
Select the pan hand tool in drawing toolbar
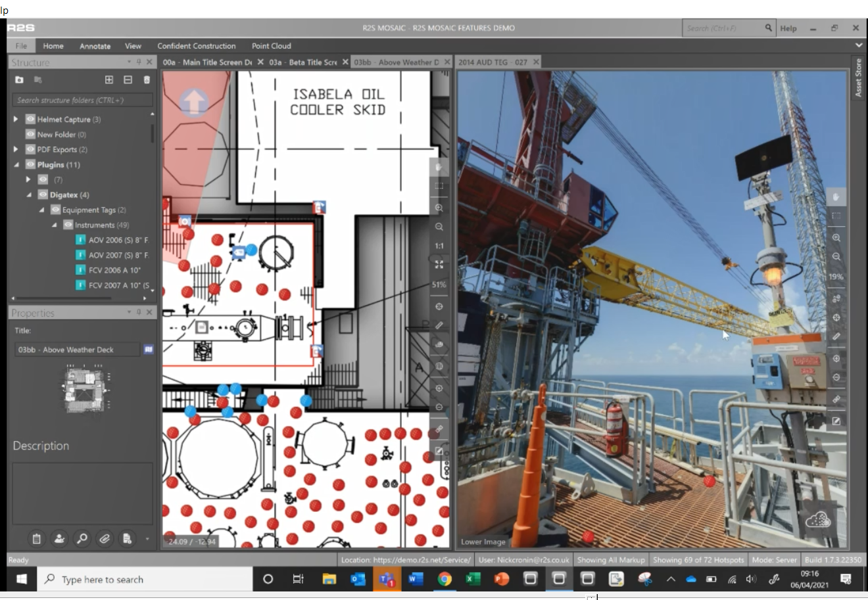tap(439, 168)
